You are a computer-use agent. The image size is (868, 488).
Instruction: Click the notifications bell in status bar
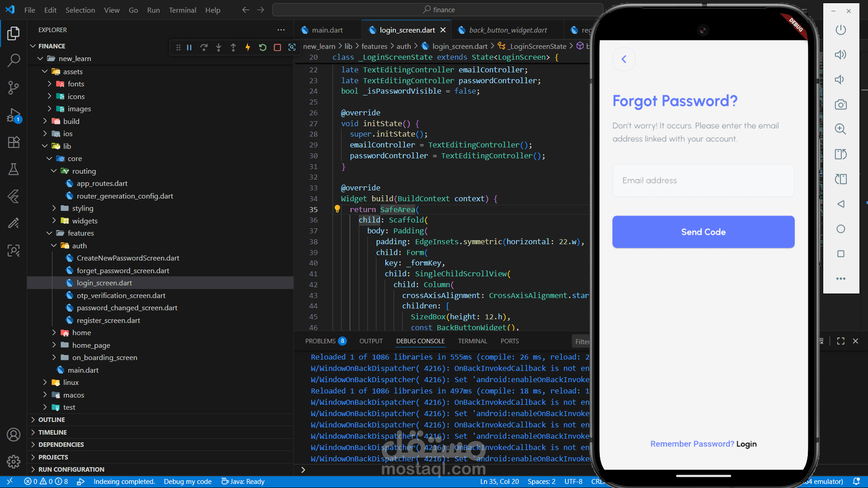[x=856, y=482]
